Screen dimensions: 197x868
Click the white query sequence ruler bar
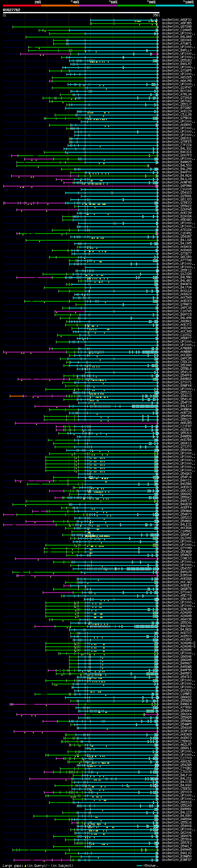[81, 13]
